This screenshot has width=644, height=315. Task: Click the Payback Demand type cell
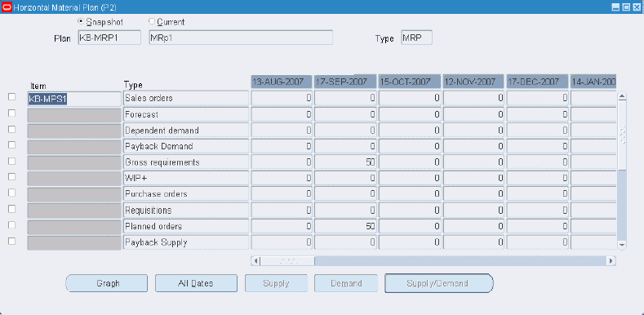click(186, 146)
